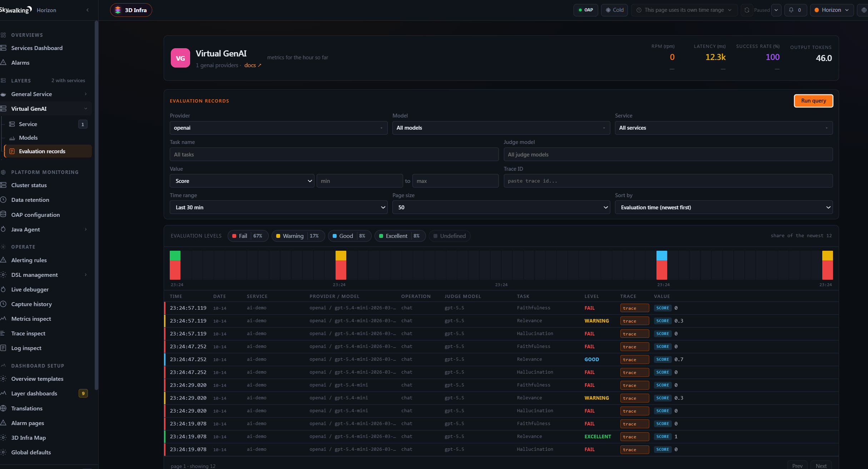
Task: Open the All models dropdown
Action: pos(501,128)
